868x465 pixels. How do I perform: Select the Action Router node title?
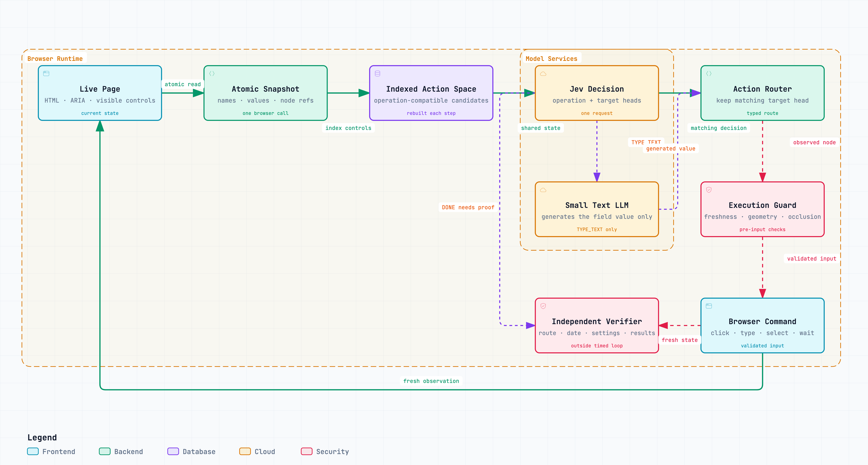pyautogui.click(x=762, y=89)
